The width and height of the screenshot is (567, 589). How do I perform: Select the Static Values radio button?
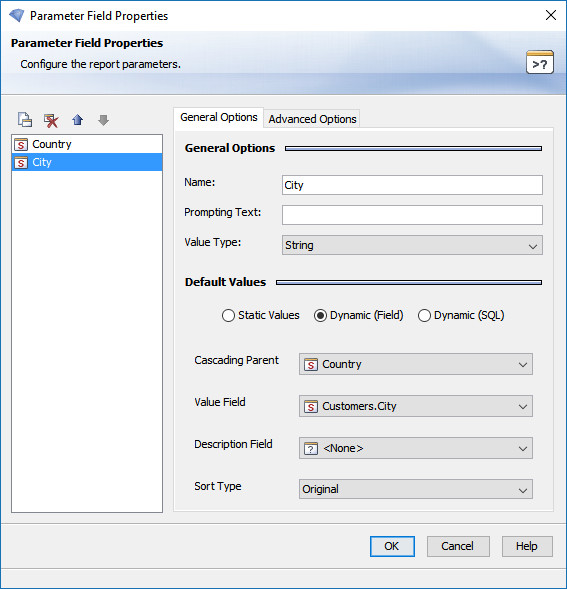point(228,316)
